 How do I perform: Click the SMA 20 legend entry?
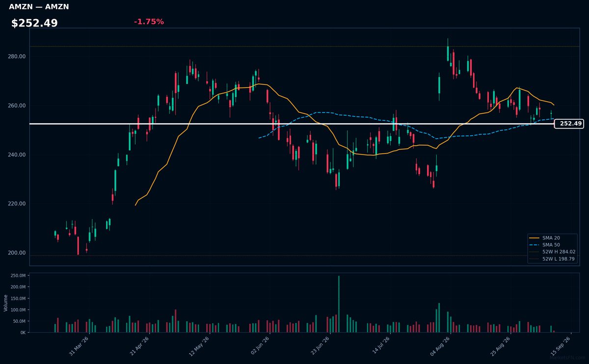552,237
